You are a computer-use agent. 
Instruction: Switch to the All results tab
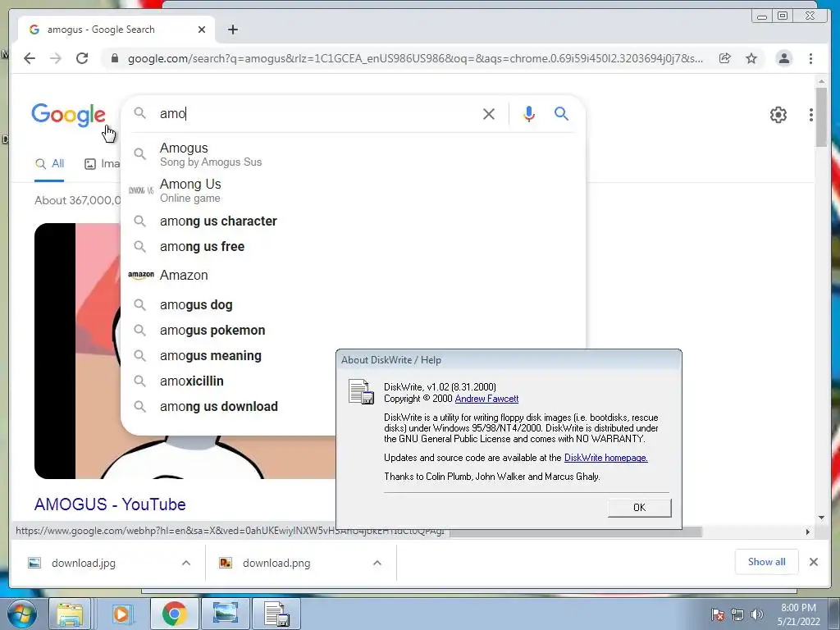pyautogui.click(x=50, y=164)
